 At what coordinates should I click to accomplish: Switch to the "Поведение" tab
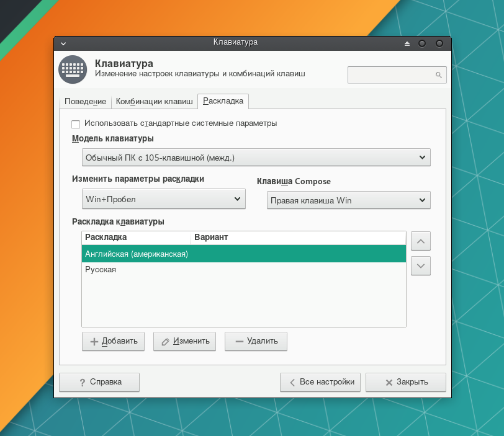tap(85, 102)
